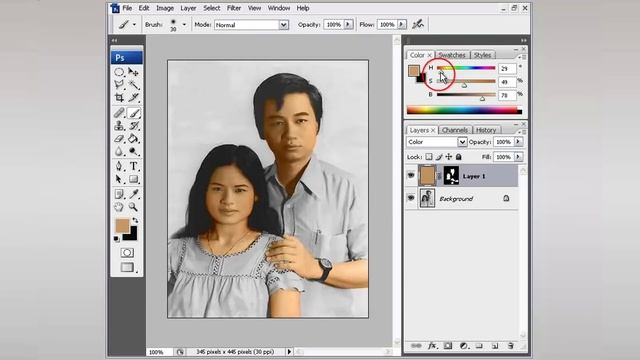
Task: Change the screen mode button
Action: pyautogui.click(x=127, y=267)
